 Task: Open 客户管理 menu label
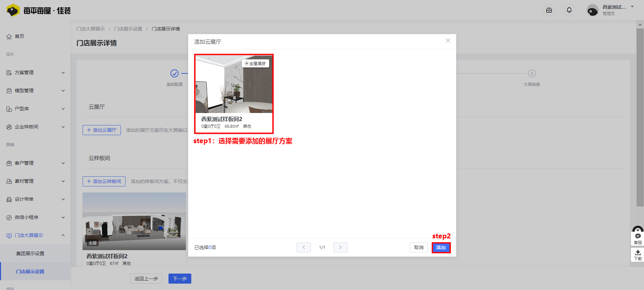click(x=24, y=163)
